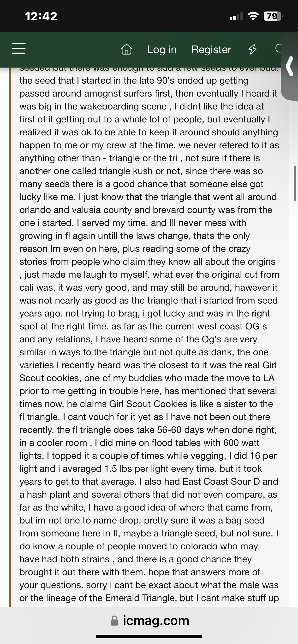Screen dimensions: 298x644
Task: Click the padlock icon beside icmag.com
Action: coord(114,621)
